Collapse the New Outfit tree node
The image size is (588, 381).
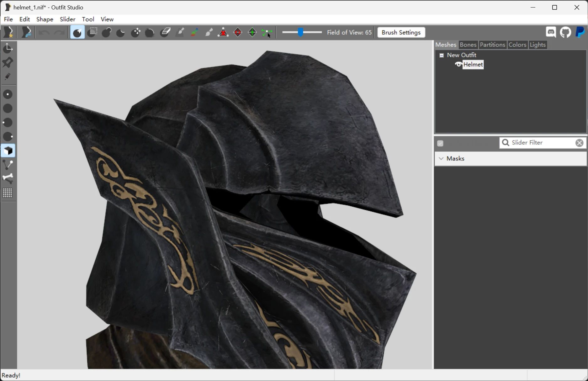[442, 55]
